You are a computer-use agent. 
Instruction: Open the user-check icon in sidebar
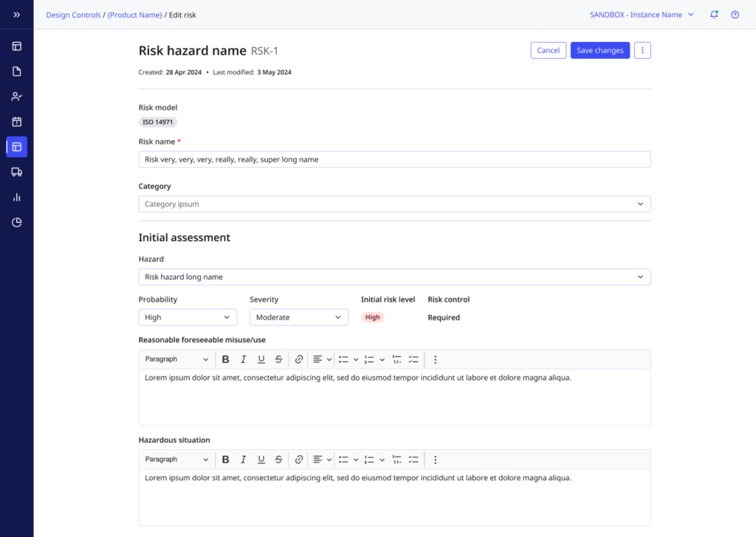click(x=16, y=97)
